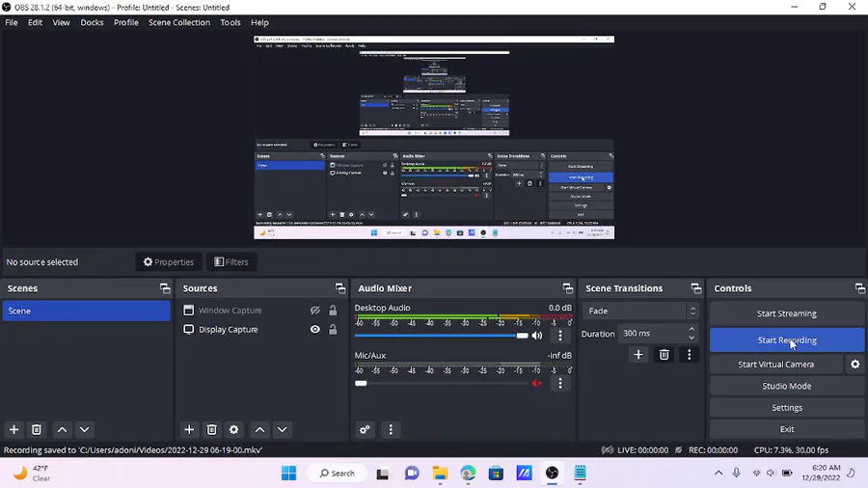Decrease transition duration with down arrow

(x=692, y=338)
